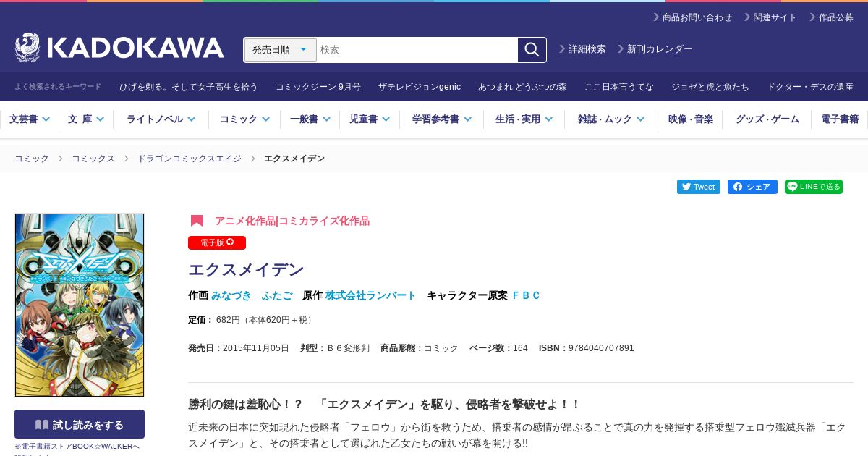Search keyword ザテレビジョンgenic
Viewport: 868px width, 456px height.
point(420,87)
